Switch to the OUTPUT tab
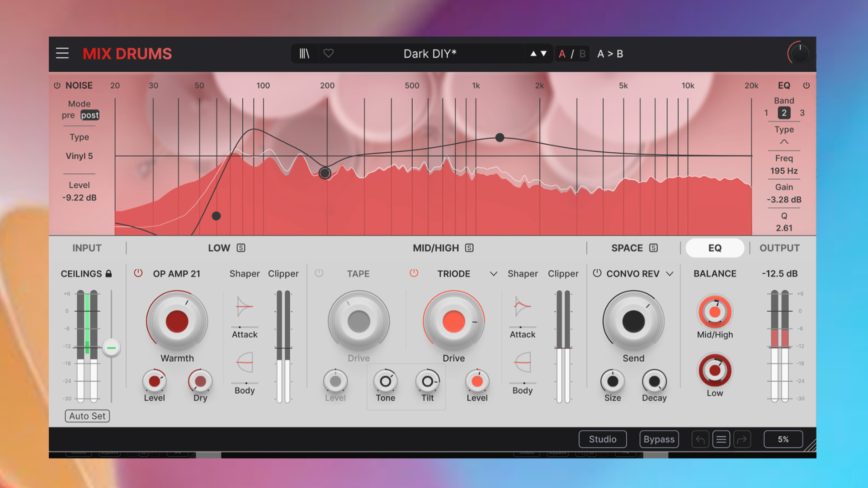868x488 pixels. (x=779, y=248)
